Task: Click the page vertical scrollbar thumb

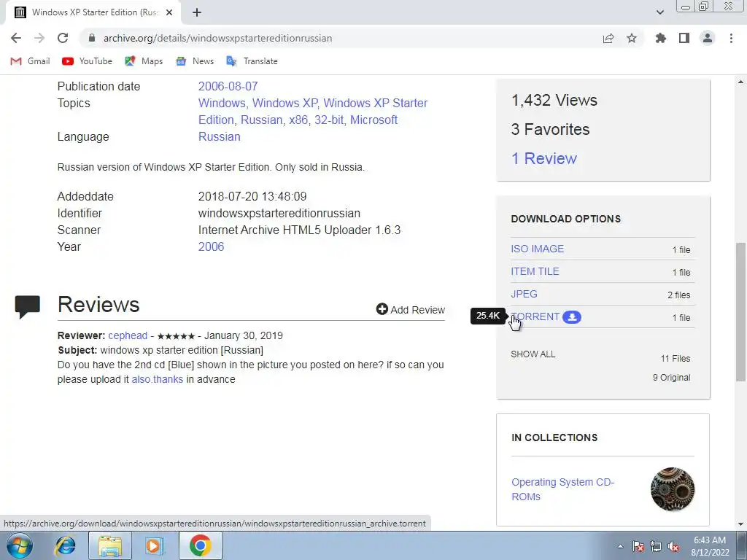Action: point(740,311)
